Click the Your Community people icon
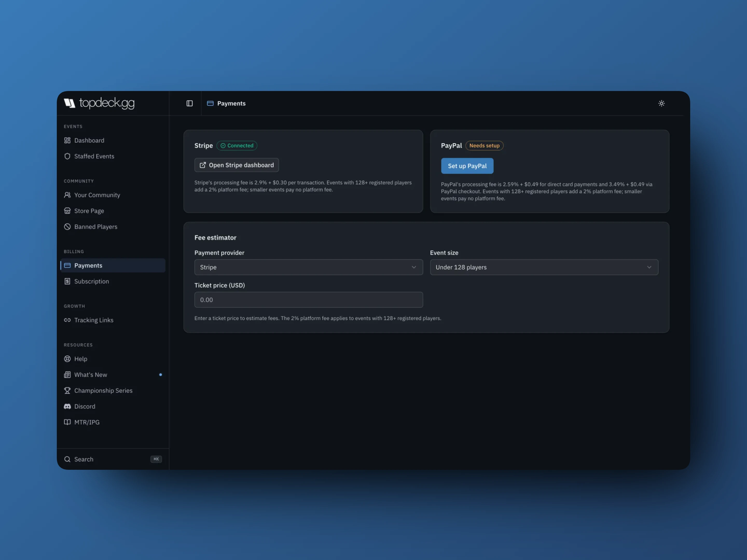The height and width of the screenshot is (560, 747). [x=67, y=195]
